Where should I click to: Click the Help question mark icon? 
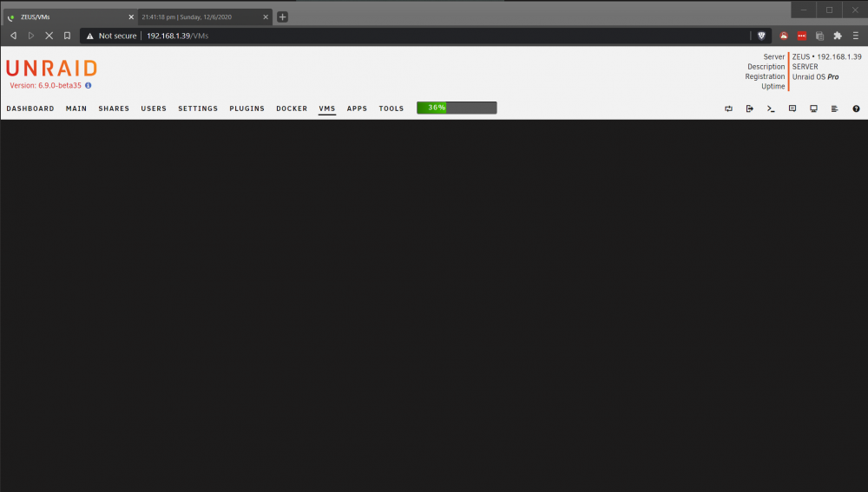tap(856, 108)
